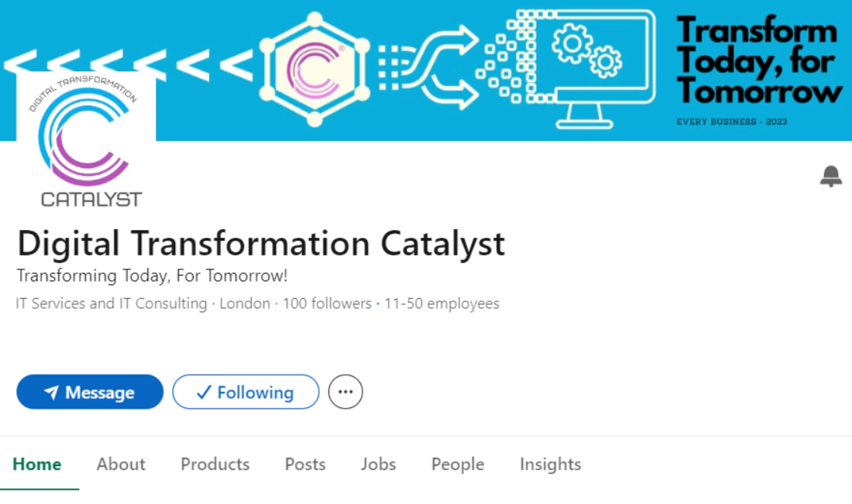Viewport: 852px width, 504px height.
Task: Open the Products tab
Action: click(215, 465)
